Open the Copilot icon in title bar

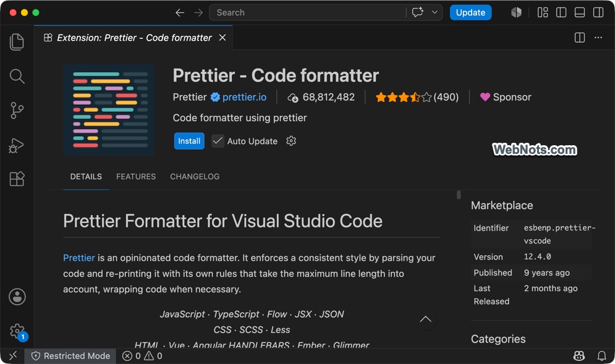click(516, 12)
